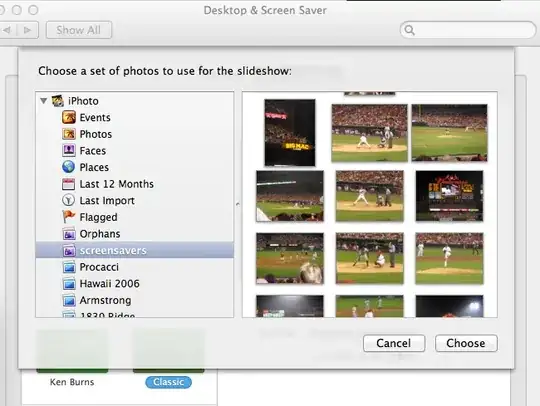Viewport: 540px width, 406px height.
Task: Select top right outfield view thumbnail
Action: pos(449,133)
